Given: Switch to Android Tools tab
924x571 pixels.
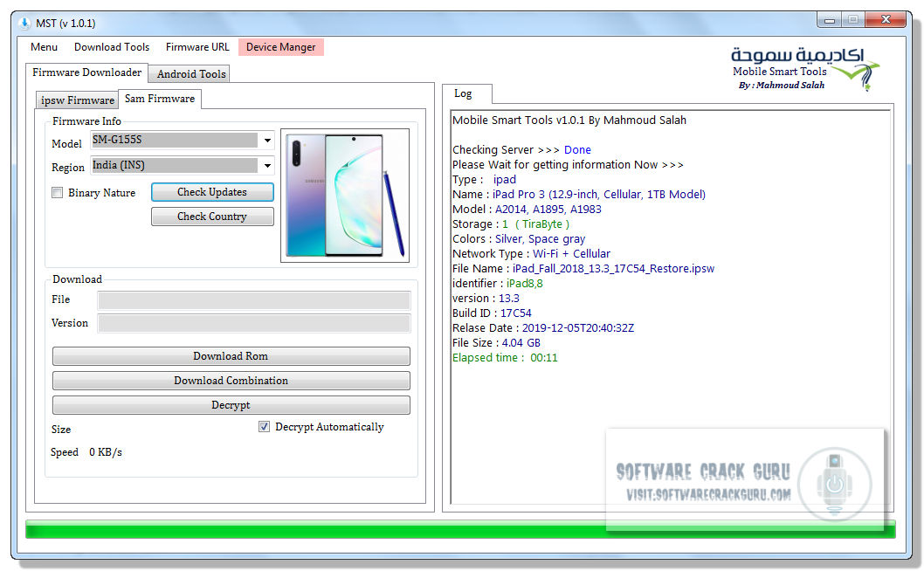Looking at the screenshot, I should tap(191, 74).
